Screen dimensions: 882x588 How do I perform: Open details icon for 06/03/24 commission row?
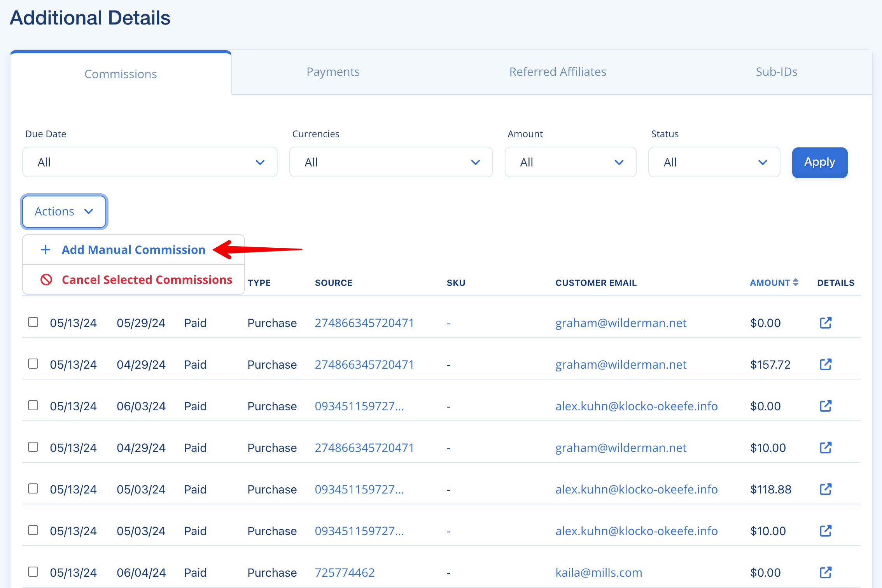(x=825, y=406)
